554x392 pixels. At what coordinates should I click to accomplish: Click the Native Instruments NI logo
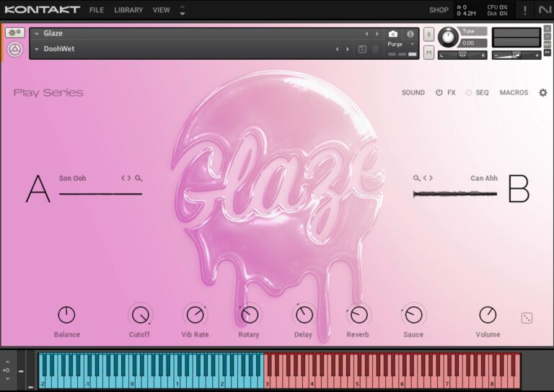tap(545, 10)
